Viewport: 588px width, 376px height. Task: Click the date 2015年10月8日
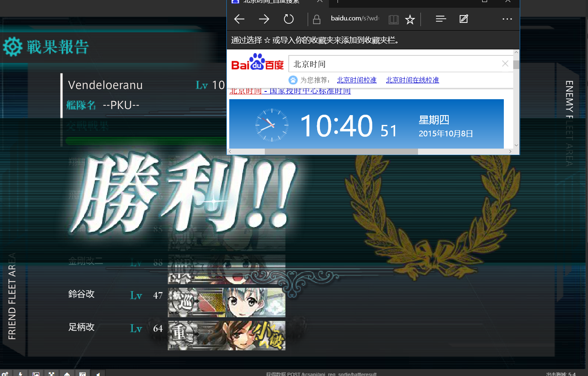click(446, 133)
